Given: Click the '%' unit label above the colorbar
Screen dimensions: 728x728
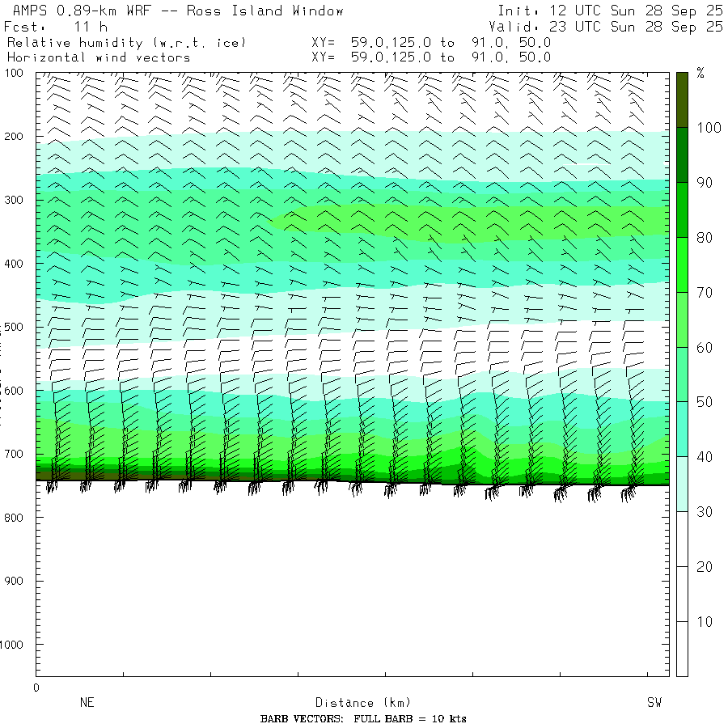Looking at the screenshot, I should (700, 73).
